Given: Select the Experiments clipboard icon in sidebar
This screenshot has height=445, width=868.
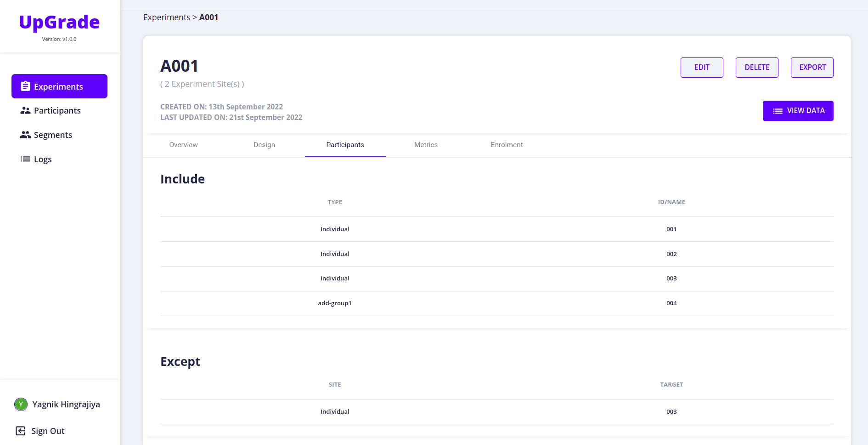Looking at the screenshot, I should (x=25, y=86).
